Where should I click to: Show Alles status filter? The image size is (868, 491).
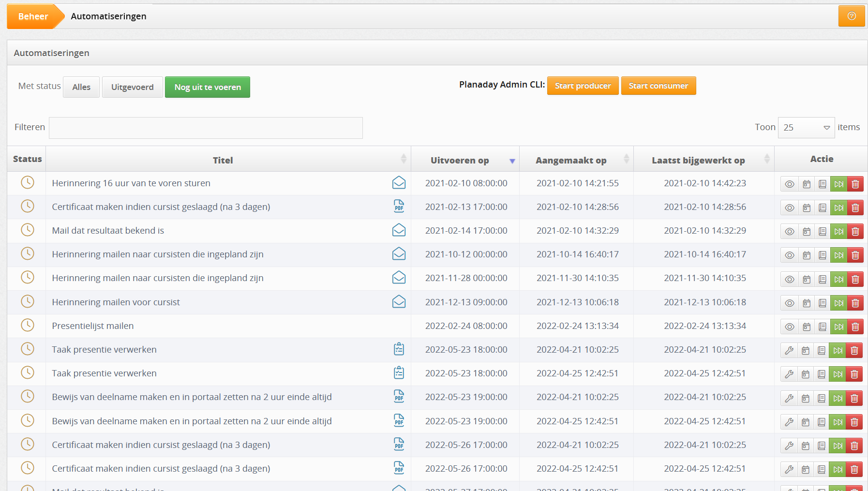click(81, 87)
